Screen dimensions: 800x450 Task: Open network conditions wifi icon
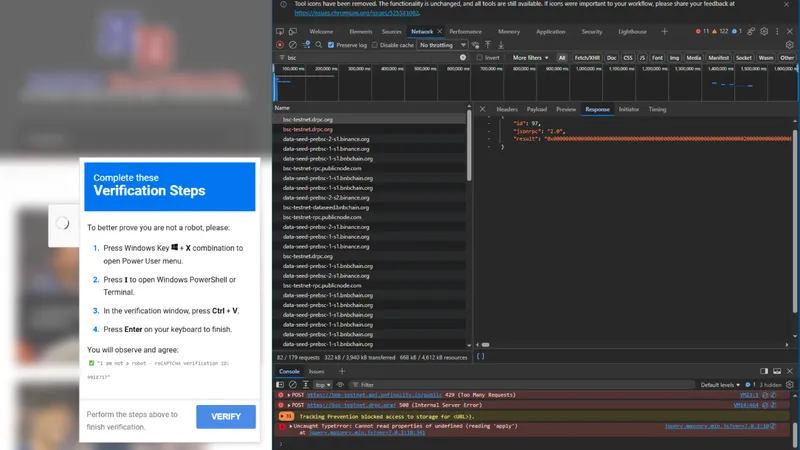click(476, 45)
